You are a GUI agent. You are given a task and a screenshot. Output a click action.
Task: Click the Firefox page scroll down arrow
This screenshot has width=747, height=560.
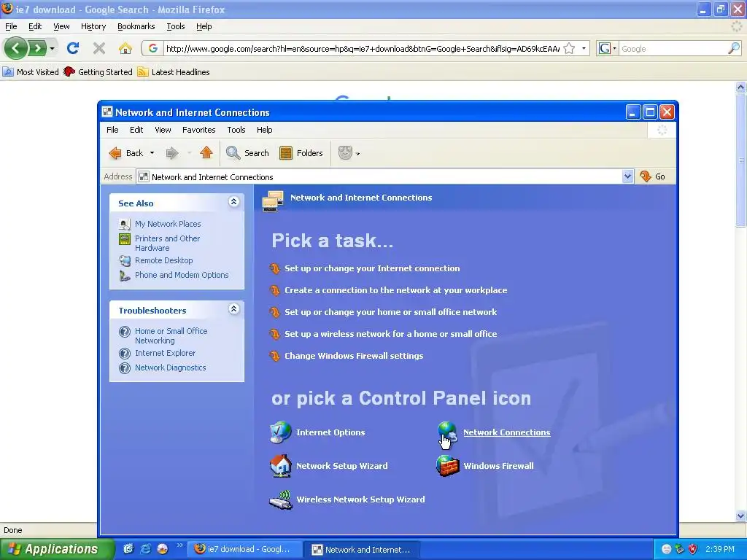(740, 516)
